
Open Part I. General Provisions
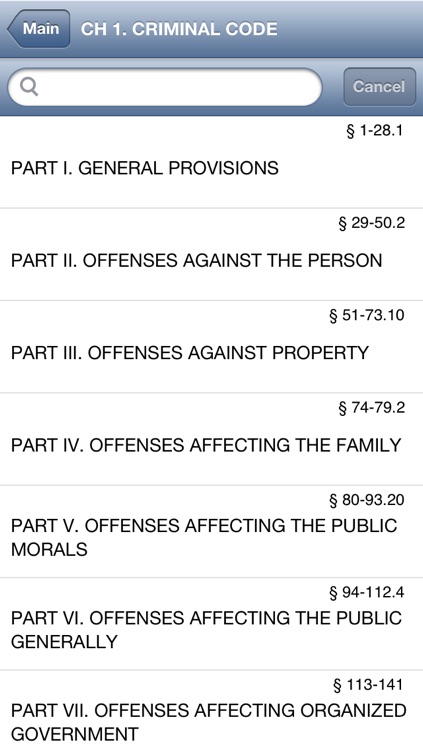212,162
